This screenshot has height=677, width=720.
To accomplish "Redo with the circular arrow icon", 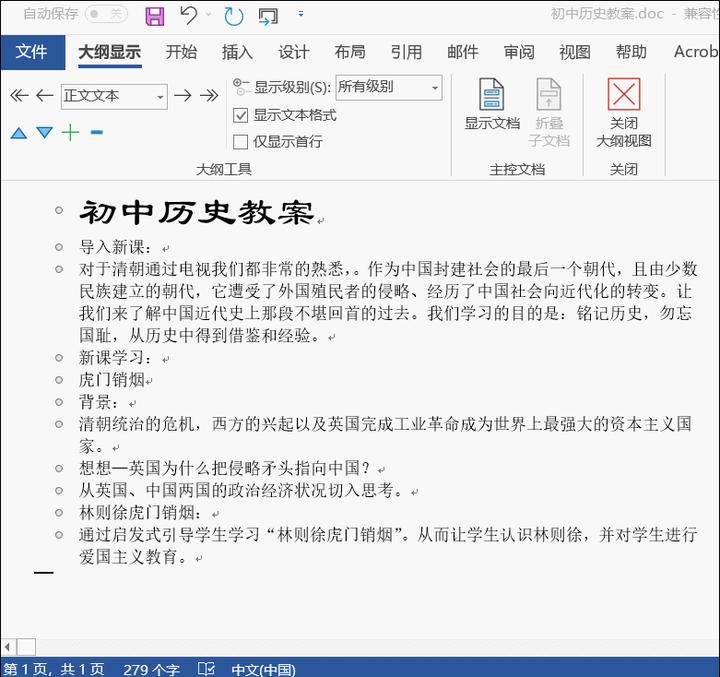I will [x=233, y=16].
